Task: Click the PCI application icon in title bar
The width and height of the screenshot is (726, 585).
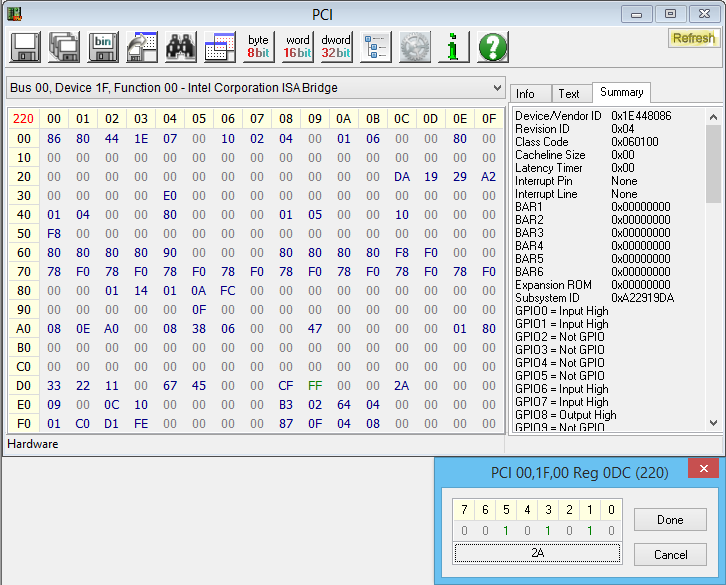Action: (x=14, y=14)
